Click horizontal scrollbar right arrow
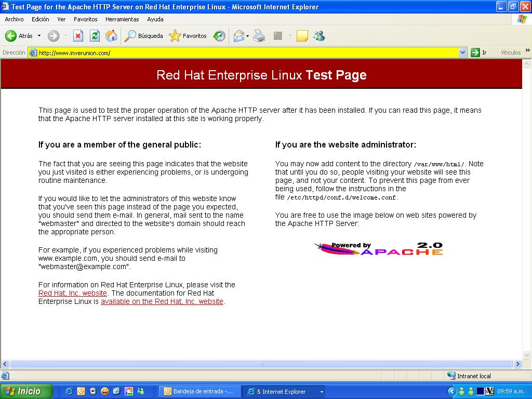Image resolution: width=532 pixels, height=399 pixels. pos(517,364)
